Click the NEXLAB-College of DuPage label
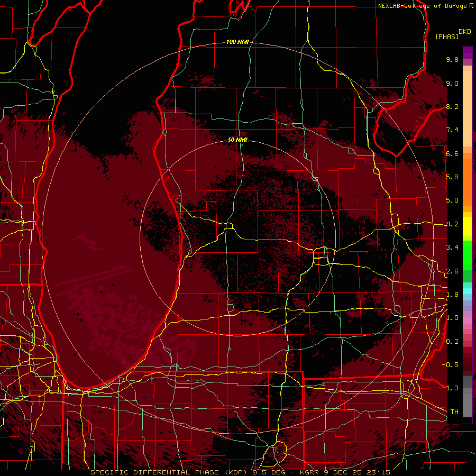 [422, 6]
